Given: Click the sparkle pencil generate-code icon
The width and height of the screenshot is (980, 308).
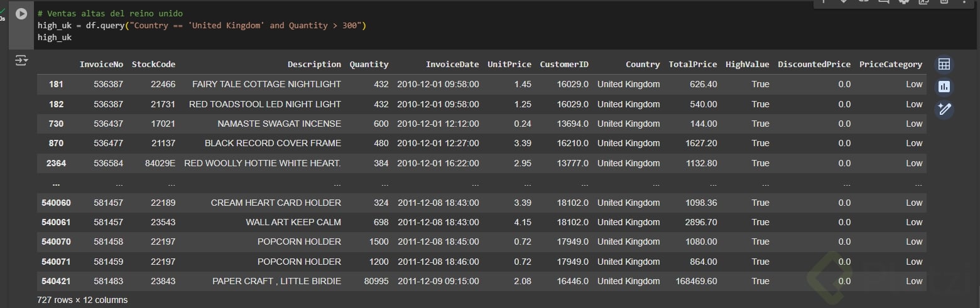Looking at the screenshot, I should pos(944,109).
